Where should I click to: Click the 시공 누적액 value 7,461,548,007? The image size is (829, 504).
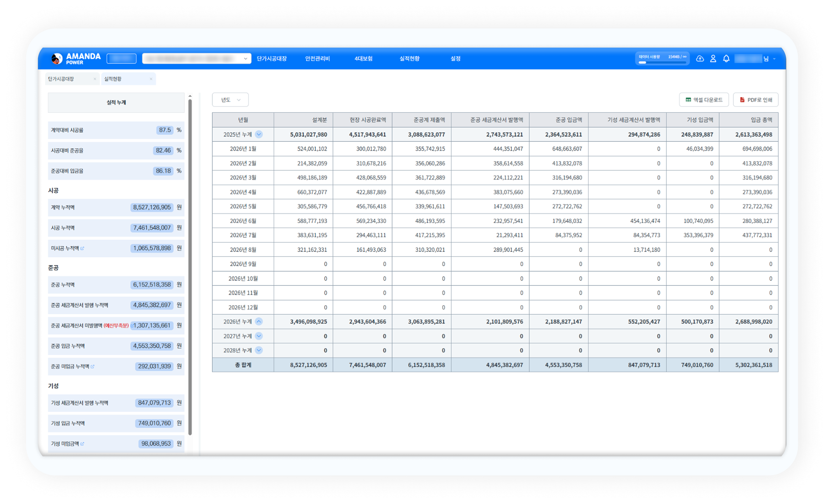click(152, 228)
